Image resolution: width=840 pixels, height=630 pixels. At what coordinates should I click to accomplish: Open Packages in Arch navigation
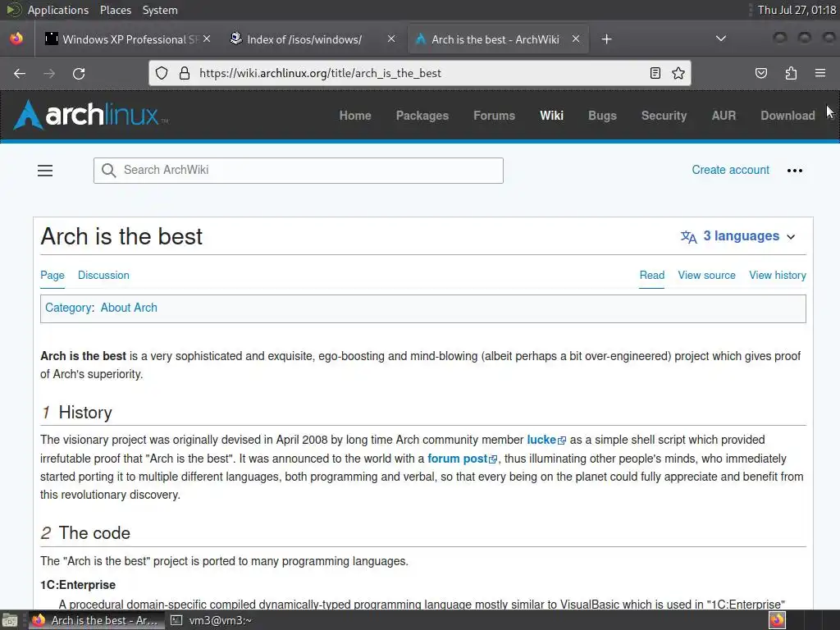click(422, 116)
